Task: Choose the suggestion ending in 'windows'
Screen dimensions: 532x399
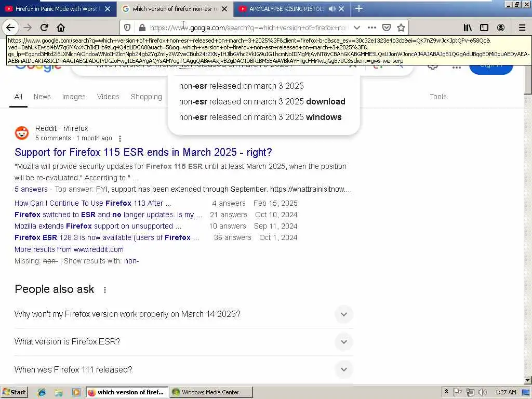Action: pyautogui.click(x=260, y=117)
